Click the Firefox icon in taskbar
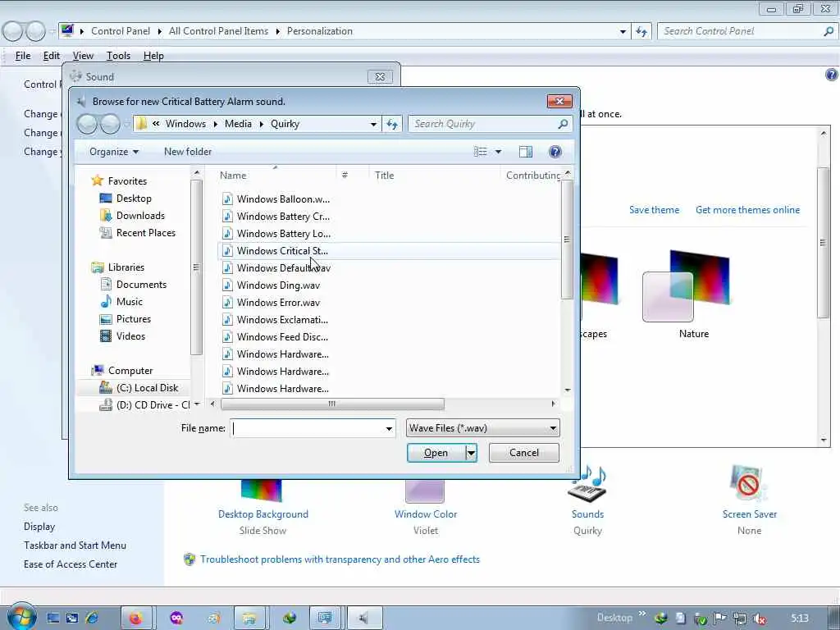The width and height of the screenshot is (840, 630). (136, 619)
